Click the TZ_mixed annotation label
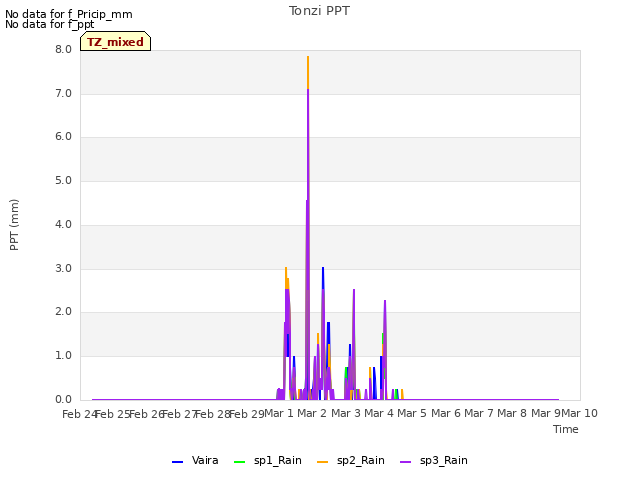The image size is (640, 480). point(116,42)
